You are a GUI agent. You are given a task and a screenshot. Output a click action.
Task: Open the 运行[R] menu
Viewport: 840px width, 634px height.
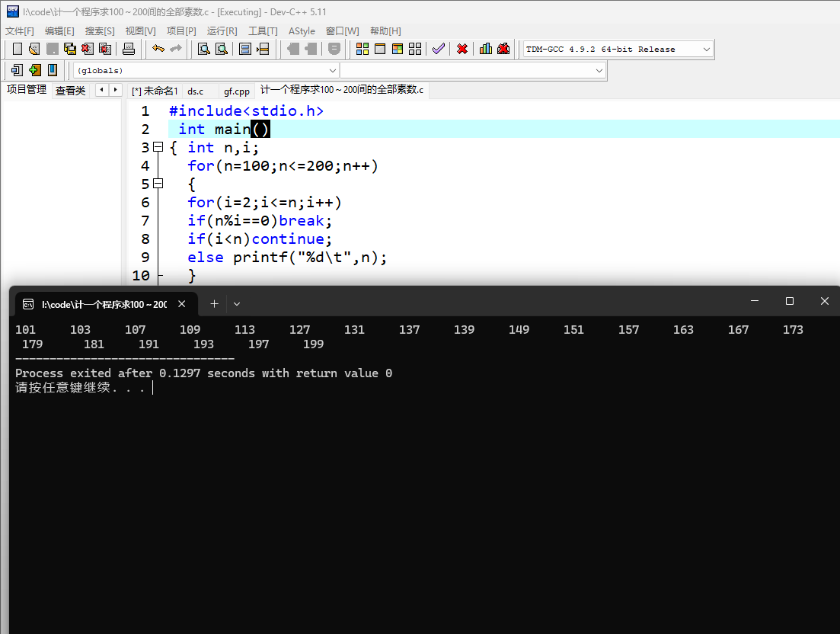click(x=222, y=31)
